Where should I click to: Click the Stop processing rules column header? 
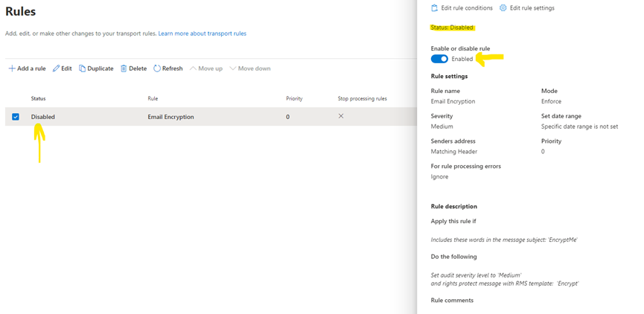click(362, 98)
